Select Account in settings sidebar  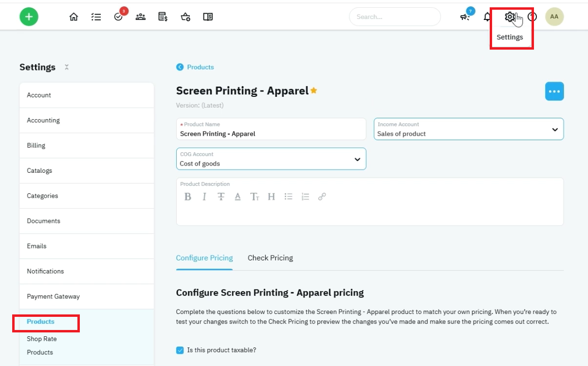[87, 95]
